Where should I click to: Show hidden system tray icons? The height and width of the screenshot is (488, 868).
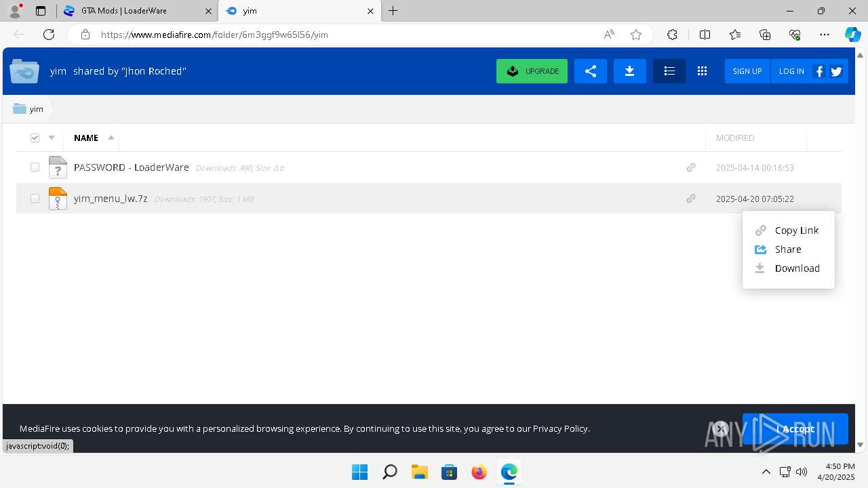[766, 472]
